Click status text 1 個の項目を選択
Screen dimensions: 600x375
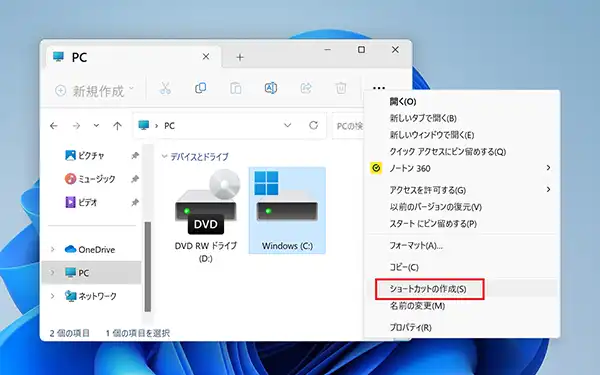pyautogui.click(x=138, y=333)
